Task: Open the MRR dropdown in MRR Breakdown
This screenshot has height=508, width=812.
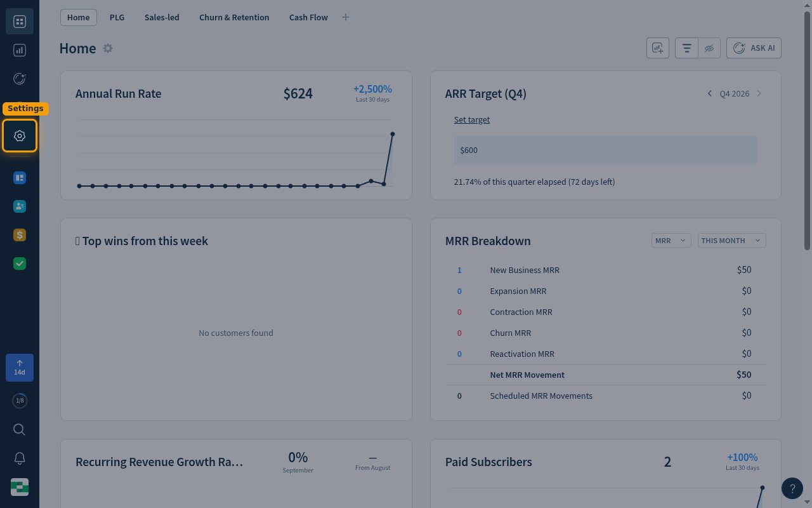Action: [671, 241]
